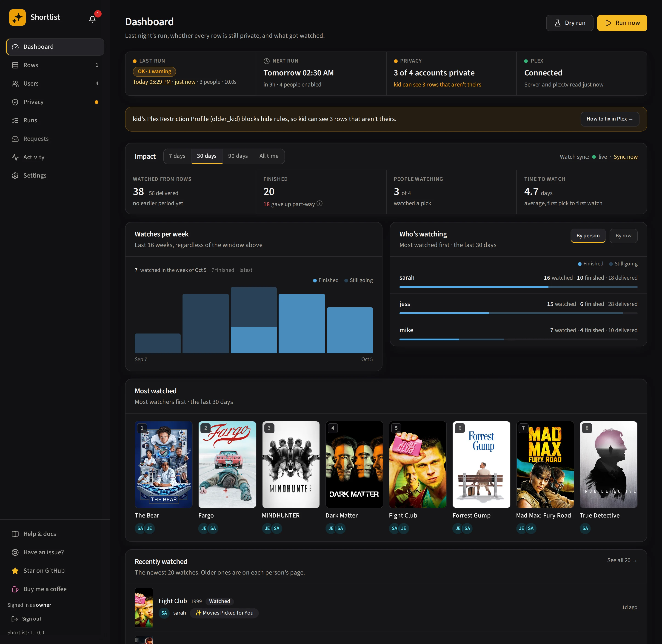Image resolution: width=662 pixels, height=644 pixels.
Task: Click the SA avatar under Fight Club poster
Action: (394, 528)
